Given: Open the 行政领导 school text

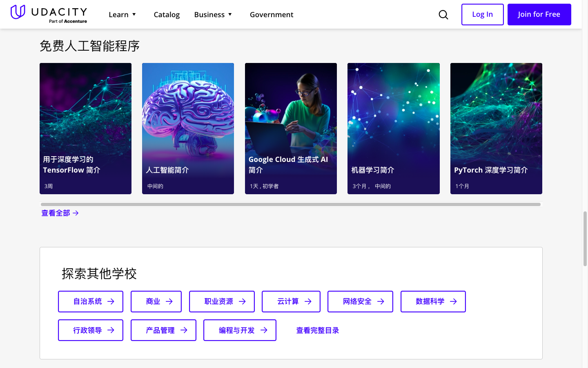Looking at the screenshot, I should click(87, 330).
